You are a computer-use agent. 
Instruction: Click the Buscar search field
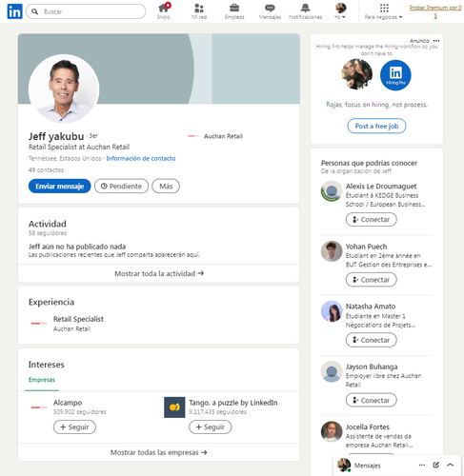[86, 11]
